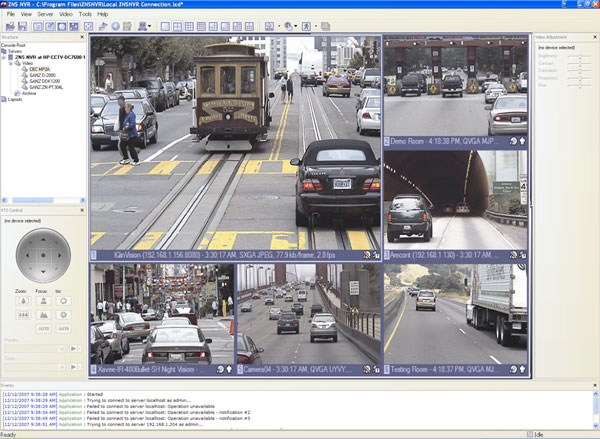Select the 2x2 grid layout icon

pos(177,26)
